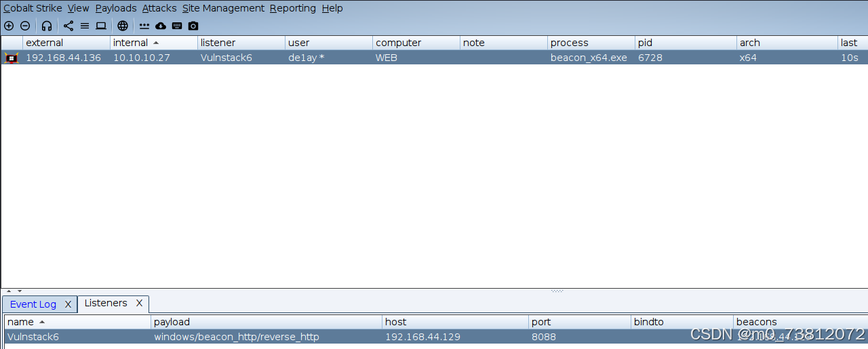Open screenshots via the camera icon
Screen dimensions: 868x349
pos(193,26)
